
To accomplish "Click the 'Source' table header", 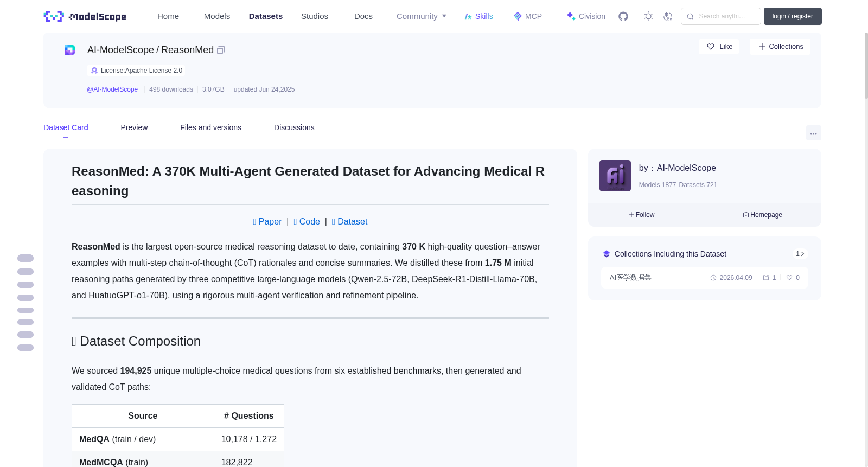I will [143, 416].
